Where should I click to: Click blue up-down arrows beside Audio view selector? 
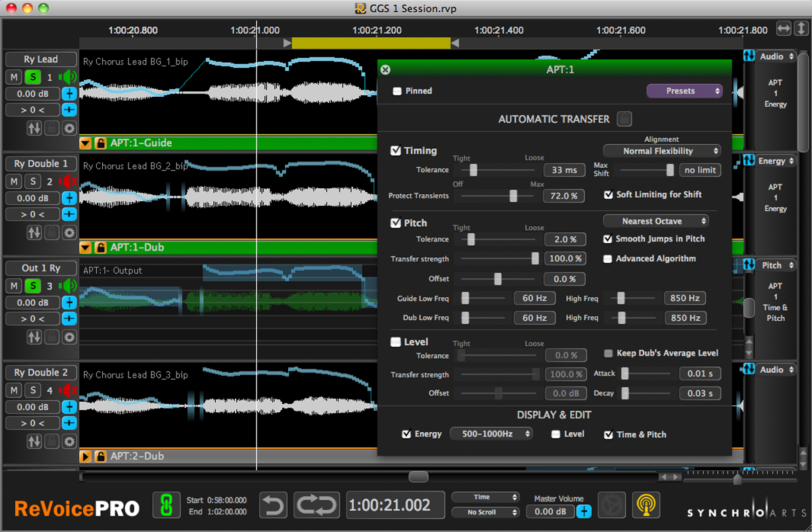pos(749,56)
